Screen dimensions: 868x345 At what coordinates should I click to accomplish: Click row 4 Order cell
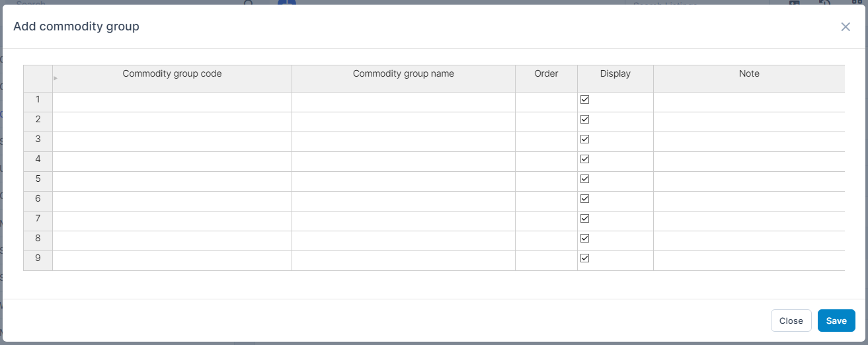tap(546, 162)
